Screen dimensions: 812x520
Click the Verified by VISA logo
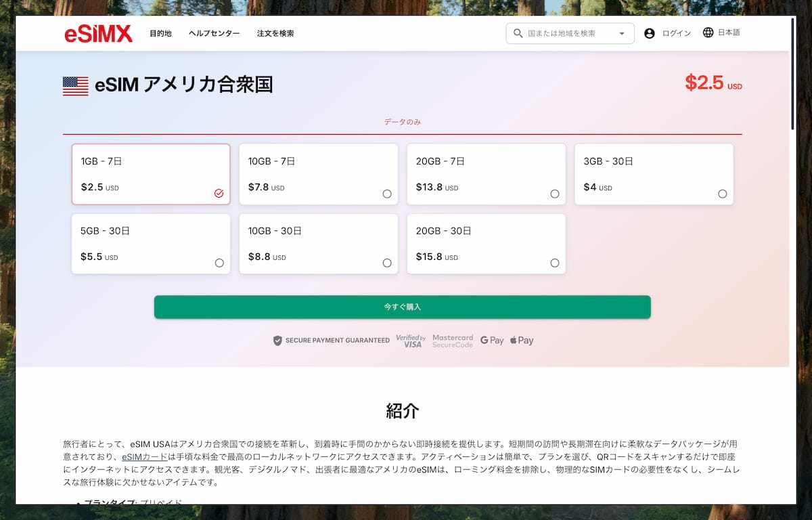(x=411, y=341)
